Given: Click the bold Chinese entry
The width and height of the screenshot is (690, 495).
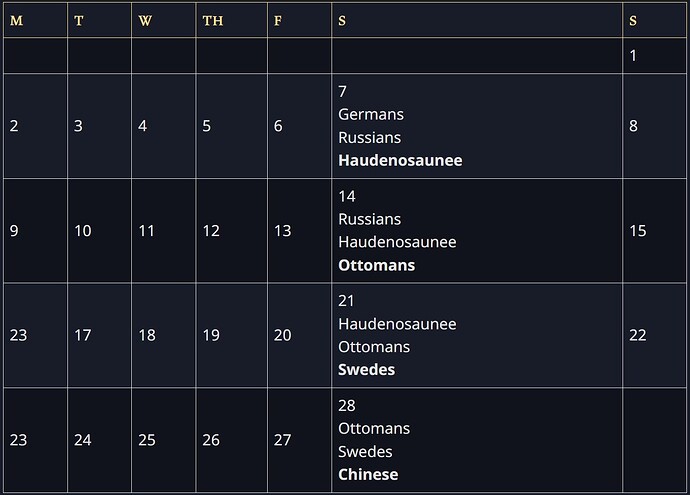Looking at the screenshot, I should tap(368, 474).
